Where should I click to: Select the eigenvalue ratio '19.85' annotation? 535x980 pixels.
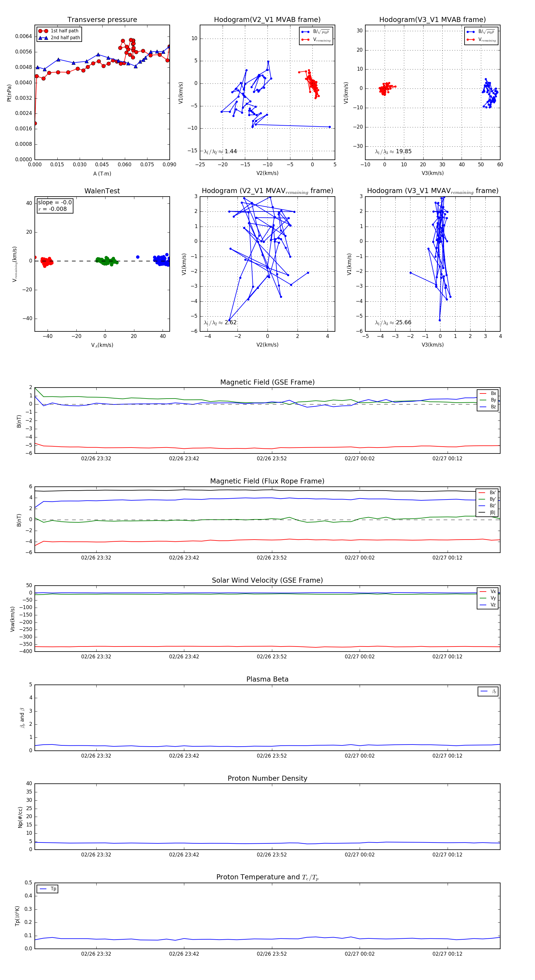click(x=393, y=151)
